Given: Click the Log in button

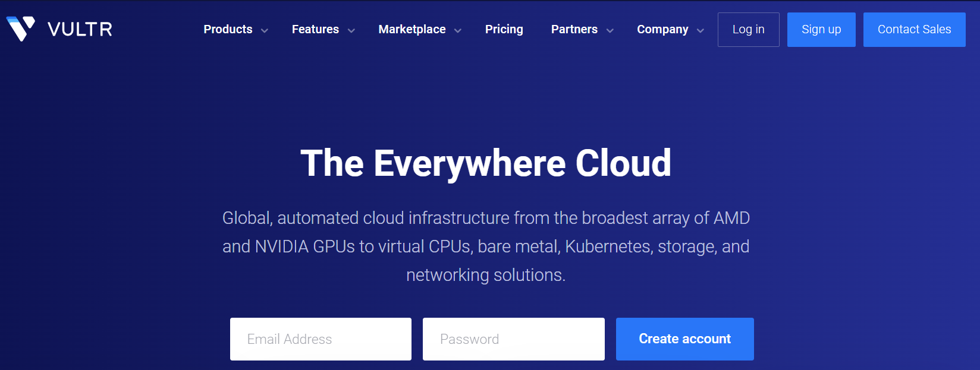Looking at the screenshot, I should click(x=749, y=30).
